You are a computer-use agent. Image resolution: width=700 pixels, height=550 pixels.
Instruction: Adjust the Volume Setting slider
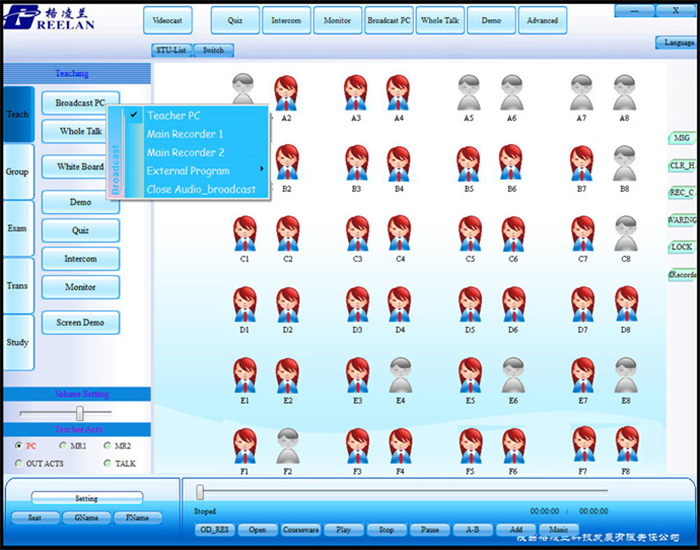[x=80, y=413]
